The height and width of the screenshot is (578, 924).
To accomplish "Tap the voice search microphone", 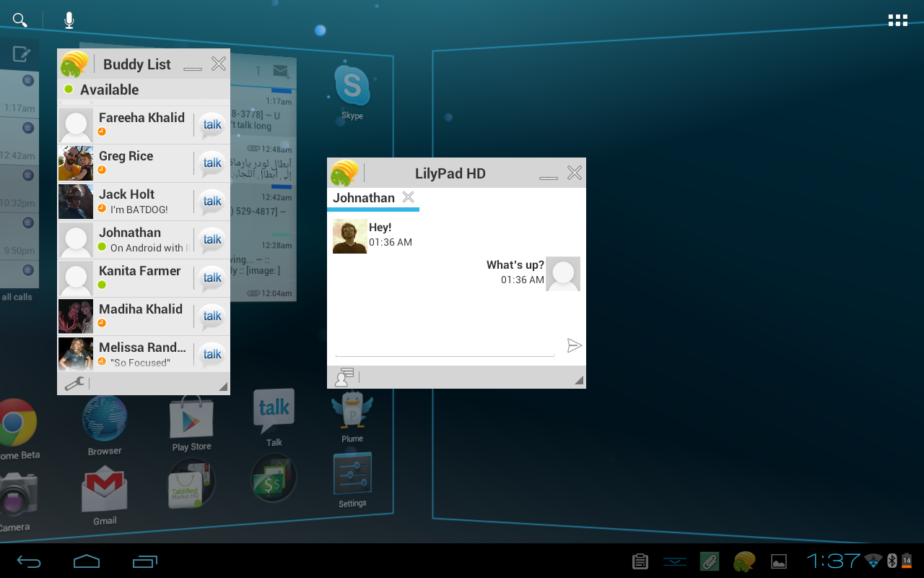I will (69, 20).
